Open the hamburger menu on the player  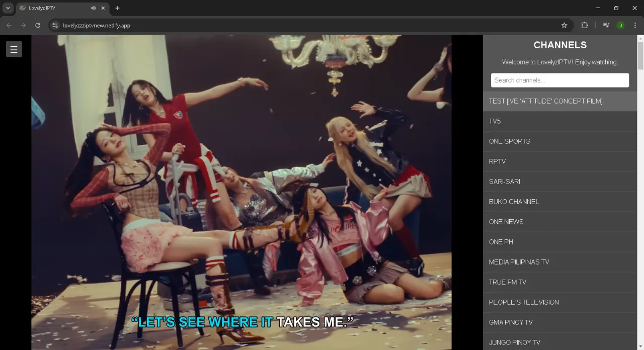(14, 49)
